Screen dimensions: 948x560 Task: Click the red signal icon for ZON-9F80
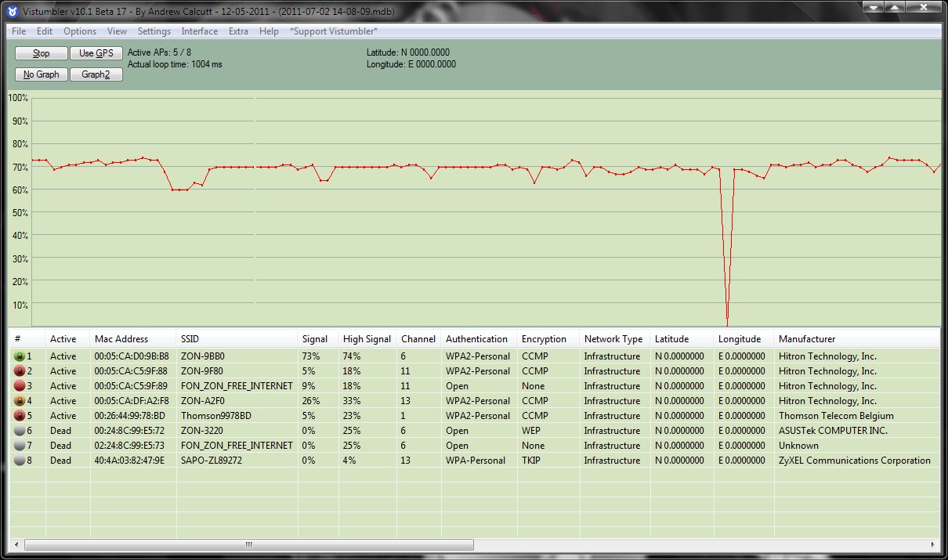[20, 371]
